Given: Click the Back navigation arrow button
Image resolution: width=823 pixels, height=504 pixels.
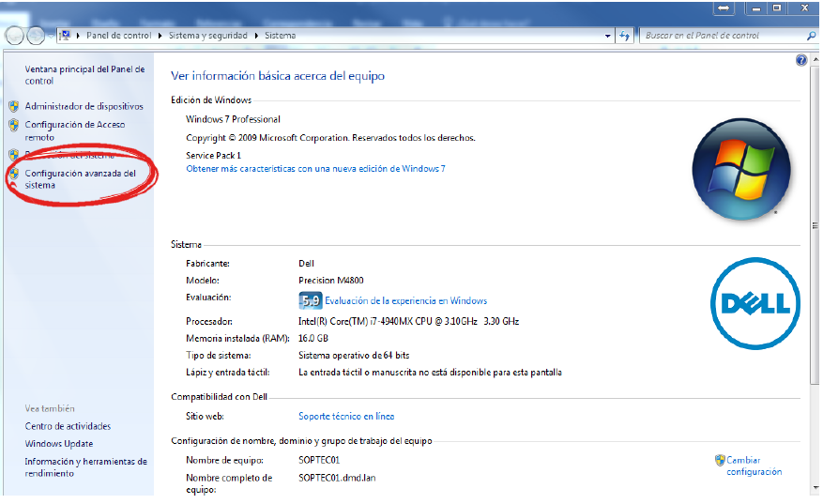Looking at the screenshot, I should tap(15, 36).
